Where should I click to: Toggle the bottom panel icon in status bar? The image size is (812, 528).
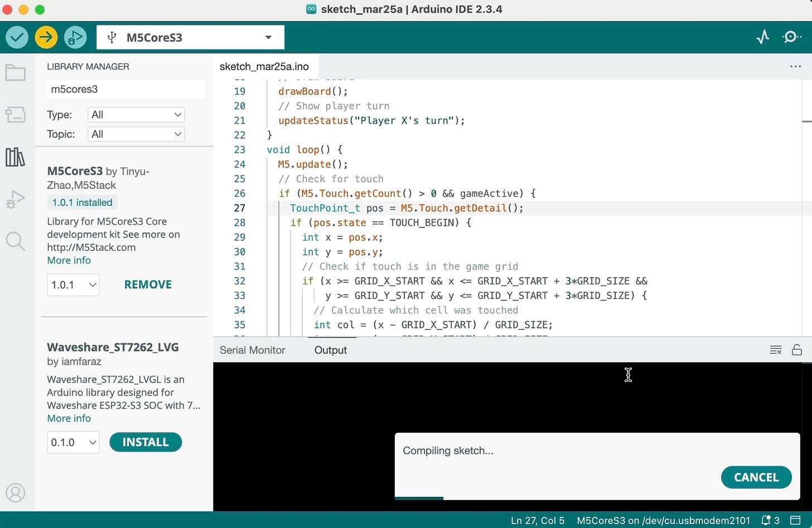[796, 520]
